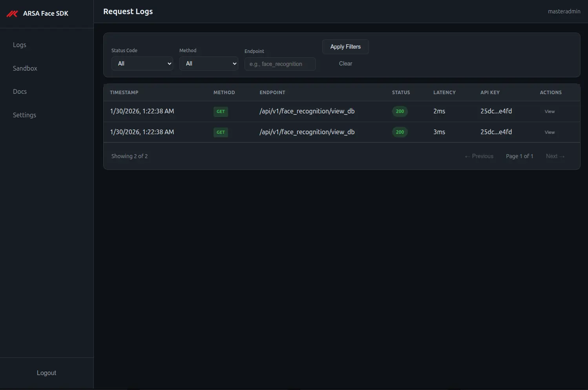The image size is (588, 390).
Task: Click the 200 status badge on second row
Action: [400, 132]
